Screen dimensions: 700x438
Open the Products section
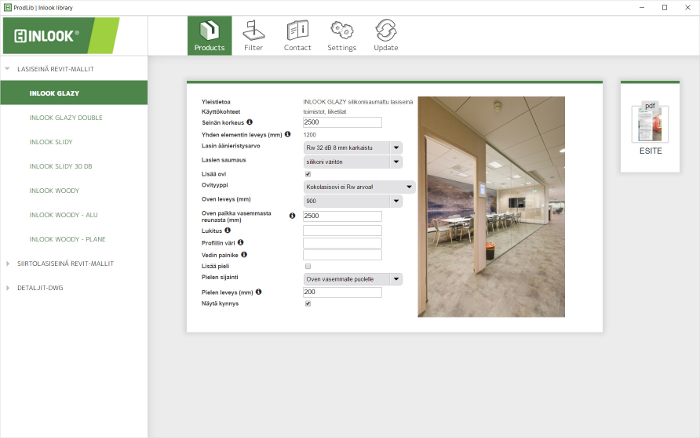pos(209,35)
